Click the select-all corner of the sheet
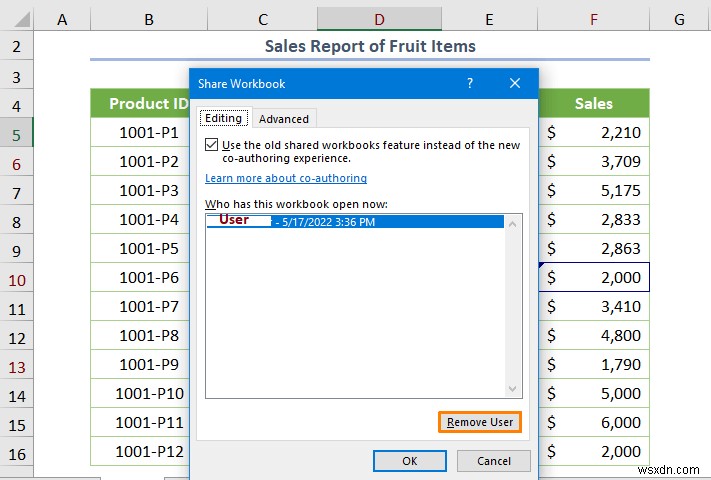The width and height of the screenshot is (711, 480). tap(16, 20)
